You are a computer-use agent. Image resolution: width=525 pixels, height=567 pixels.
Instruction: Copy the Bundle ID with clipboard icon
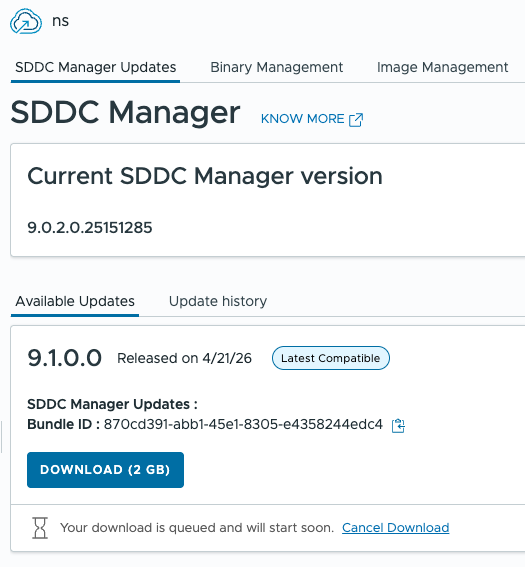pyautogui.click(x=398, y=425)
